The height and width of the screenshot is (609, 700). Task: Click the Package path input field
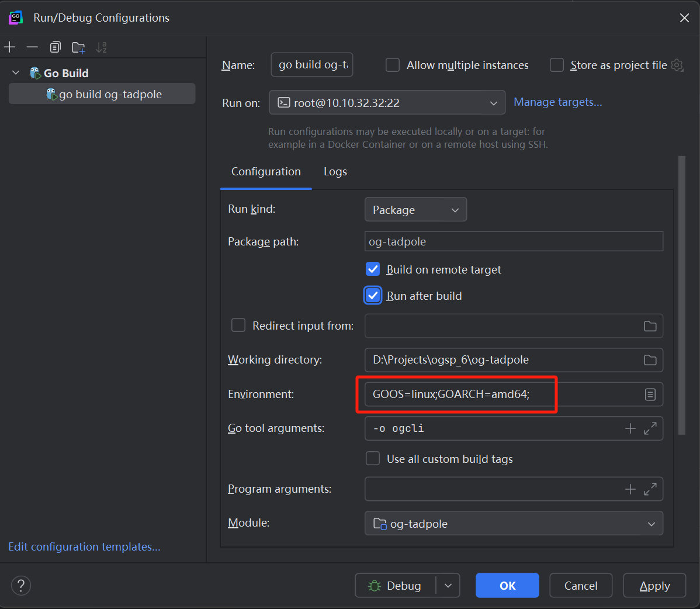514,242
